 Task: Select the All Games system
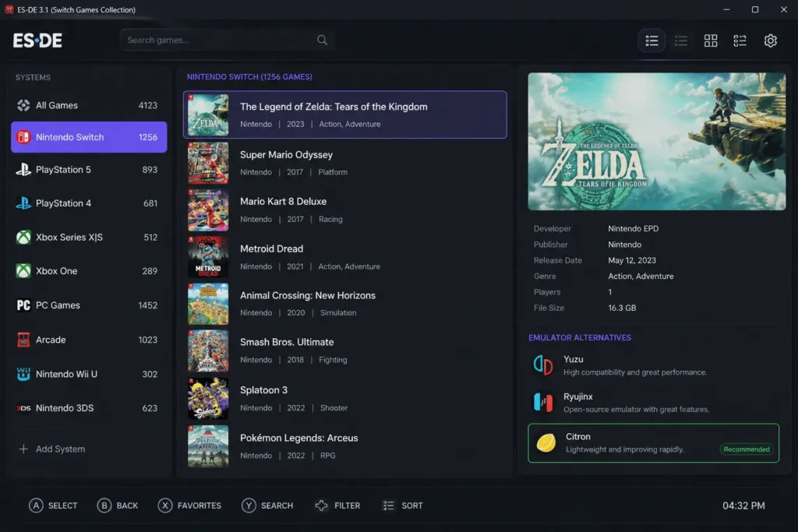coord(89,105)
